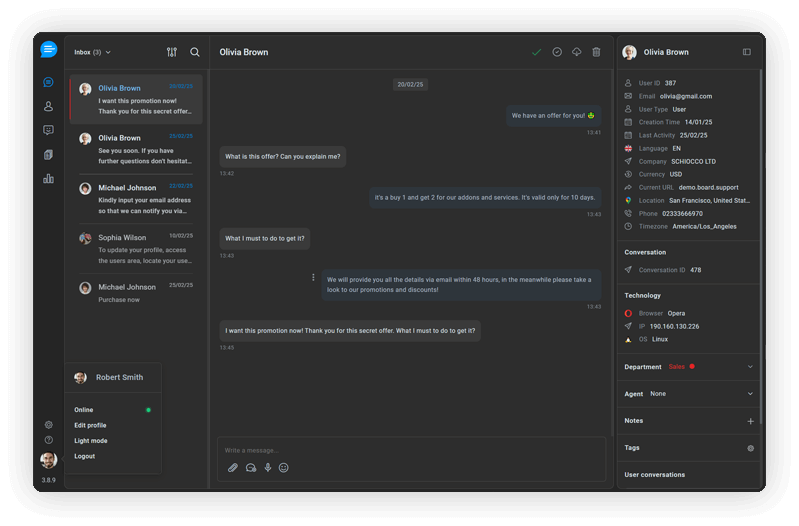The image size is (799, 526).
Task: Open Olivia Brown 25/02/25 conversation
Action: [x=136, y=149]
